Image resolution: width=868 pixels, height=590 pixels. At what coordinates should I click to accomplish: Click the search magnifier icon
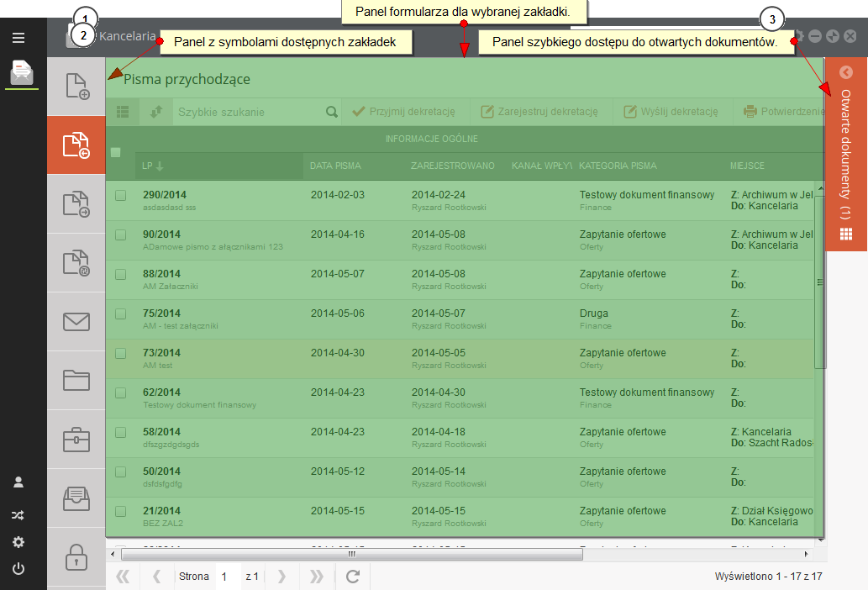[332, 112]
